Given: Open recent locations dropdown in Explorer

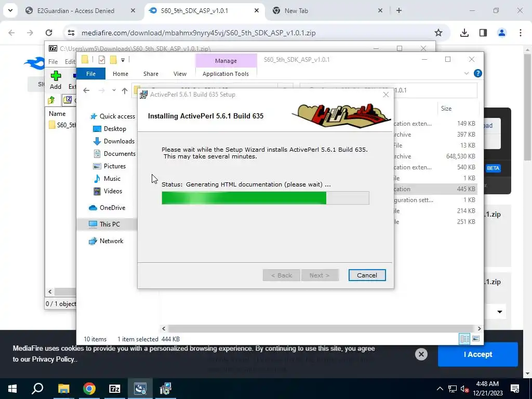Looking at the screenshot, I should tap(114, 90).
